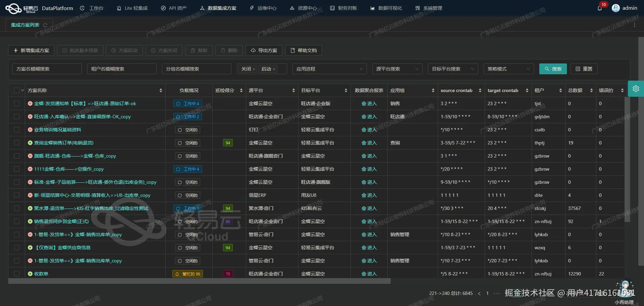Toggle select-all checkbox in table header
This screenshot has width=644, height=306.
click(x=17, y=90)
